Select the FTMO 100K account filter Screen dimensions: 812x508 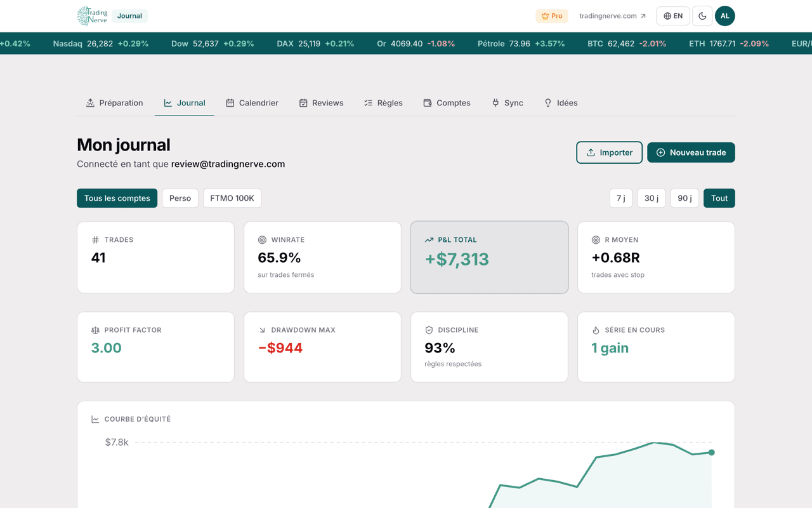(232, 198)
